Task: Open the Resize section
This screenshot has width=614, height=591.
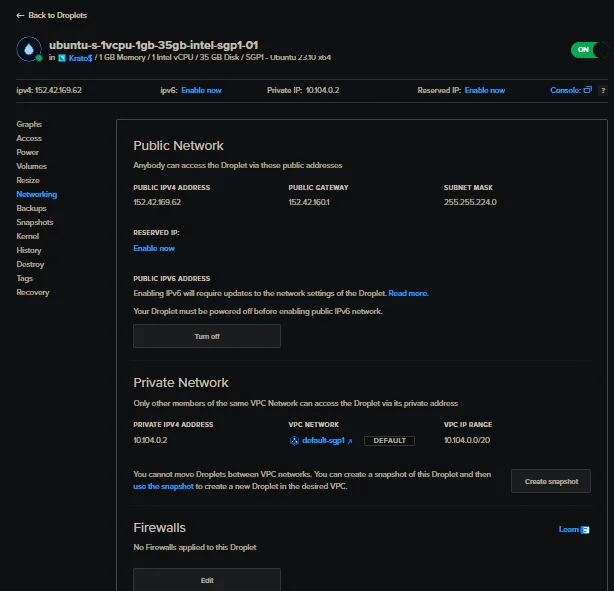Action: pyautogui.click(x=28, y=180)
